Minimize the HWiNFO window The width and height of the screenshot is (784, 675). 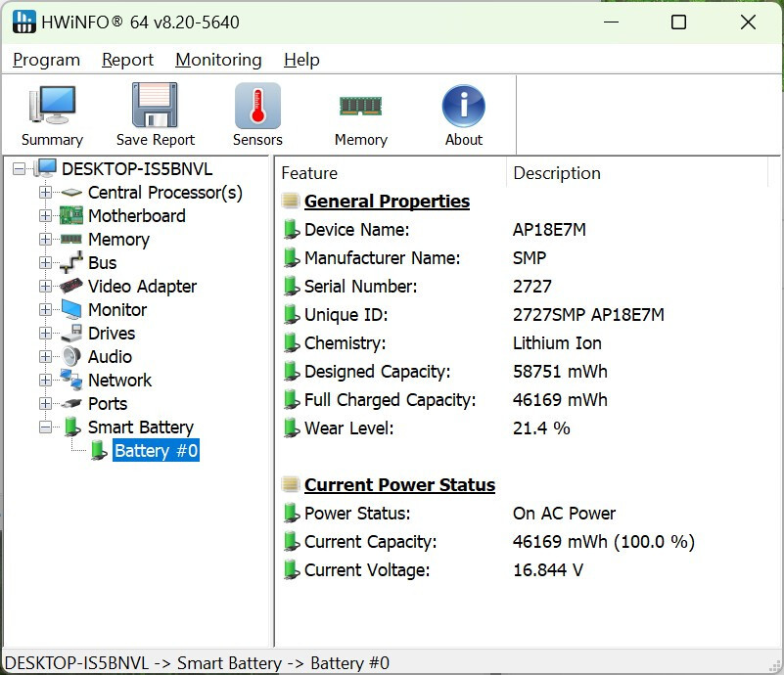611,22
